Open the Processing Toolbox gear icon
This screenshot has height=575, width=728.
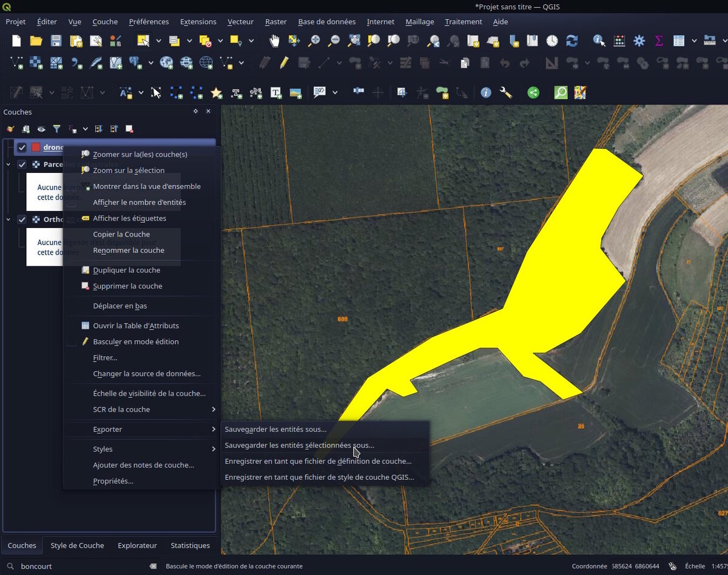(x=639, y=41)
